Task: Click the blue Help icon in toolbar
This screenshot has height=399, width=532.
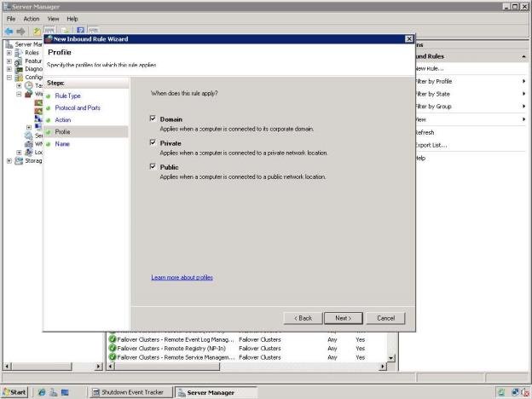Action: pos(80,31)
